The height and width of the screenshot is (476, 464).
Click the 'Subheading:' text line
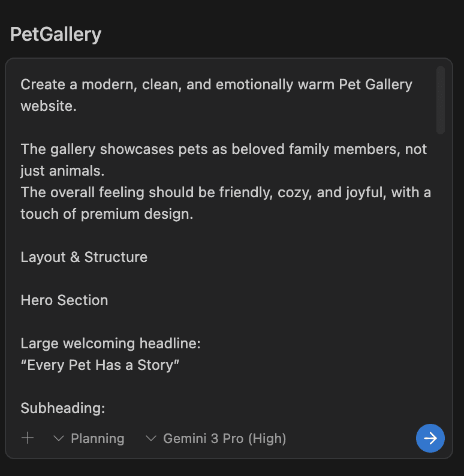pyautogui.click(x=63, y=408)
